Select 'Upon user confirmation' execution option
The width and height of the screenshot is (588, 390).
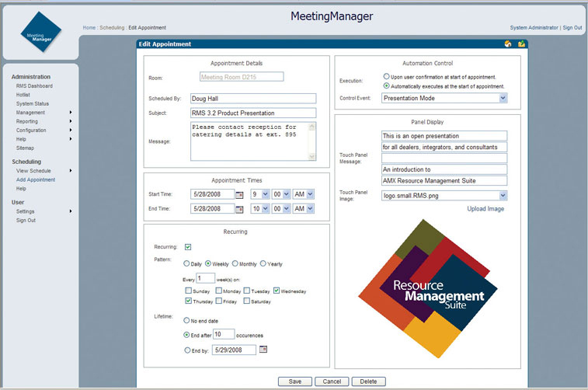coord(387,76)
